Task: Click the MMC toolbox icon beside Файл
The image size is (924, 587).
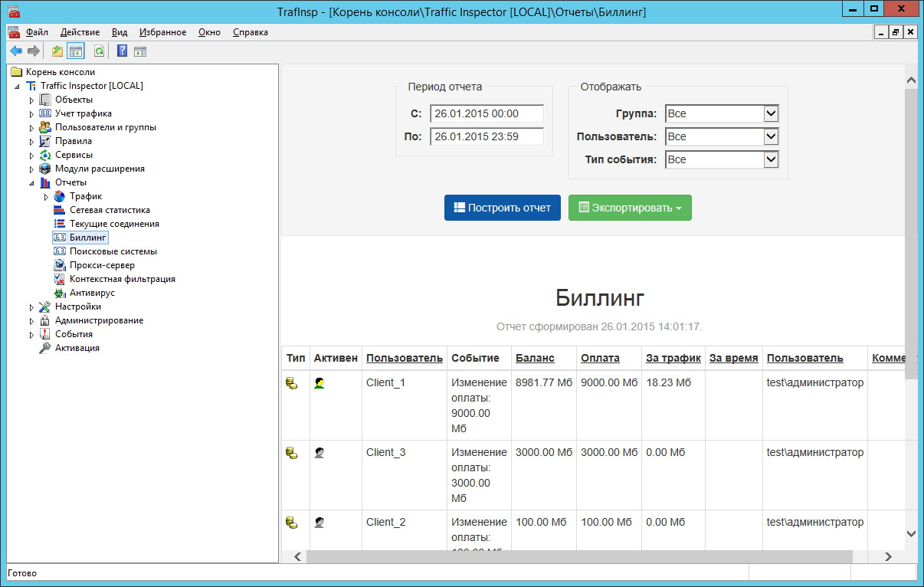Action: click(14, 32)
